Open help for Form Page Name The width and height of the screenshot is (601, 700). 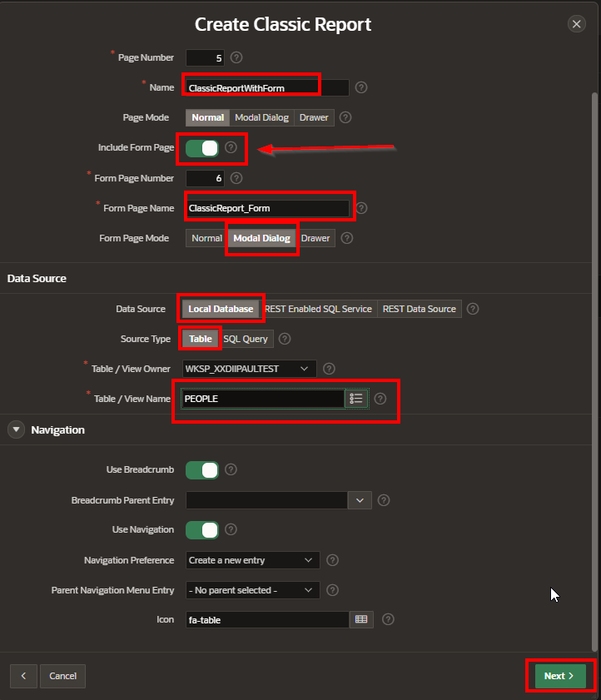click(x=361, y=208)
